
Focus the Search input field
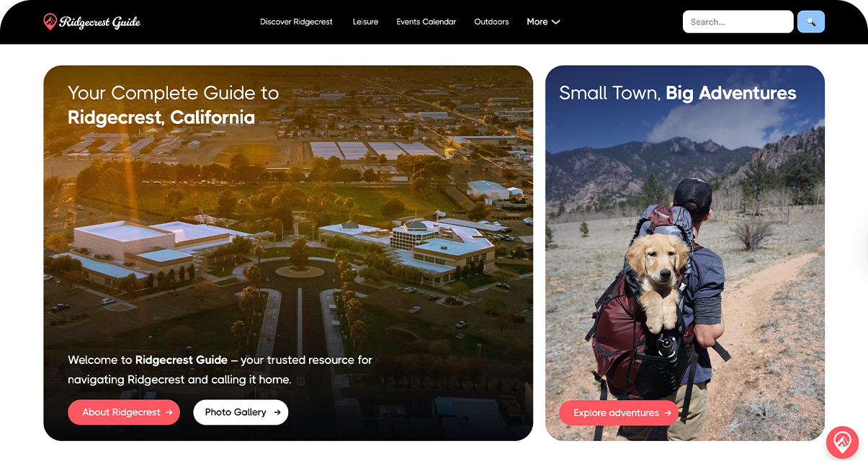738,22
